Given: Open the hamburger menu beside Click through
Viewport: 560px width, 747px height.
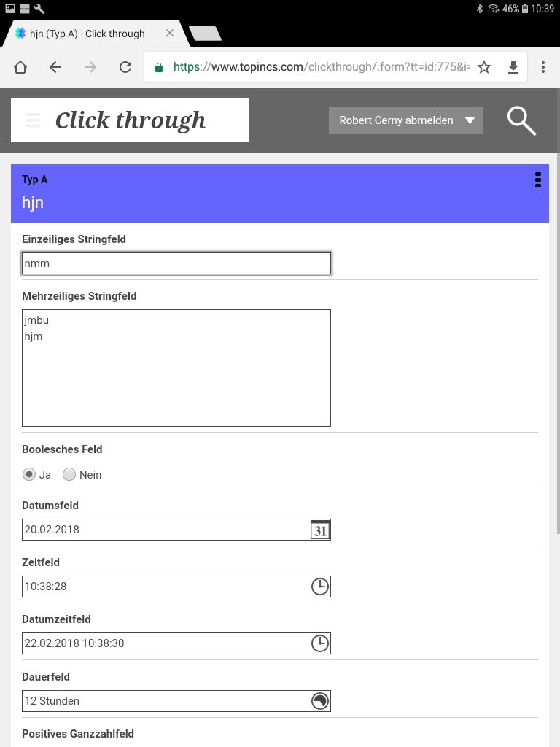Looking at the screenshot, I should [x=33, y=120].
